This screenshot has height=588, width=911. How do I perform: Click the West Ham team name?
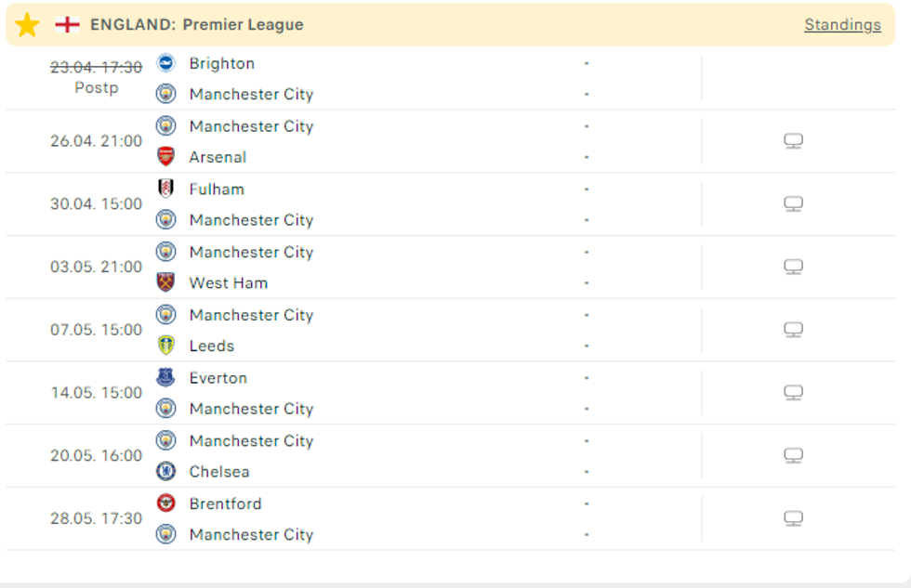[229, 283]
